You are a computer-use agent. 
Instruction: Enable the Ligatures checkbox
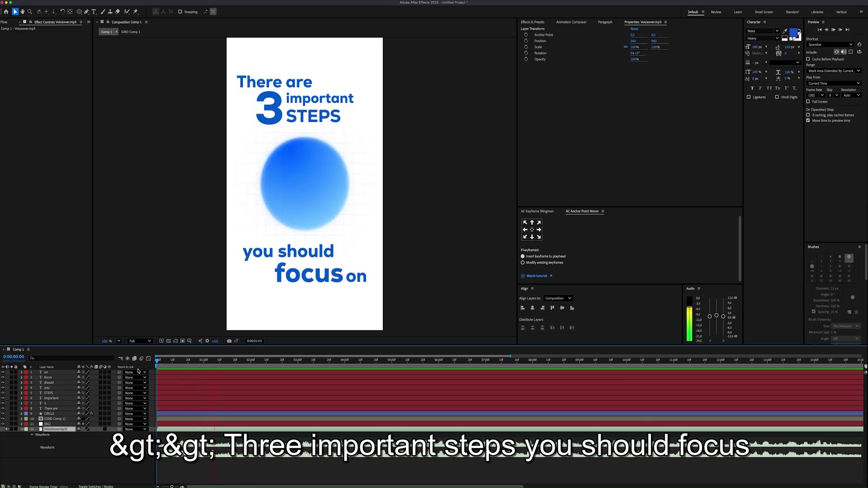click(749, 97)
